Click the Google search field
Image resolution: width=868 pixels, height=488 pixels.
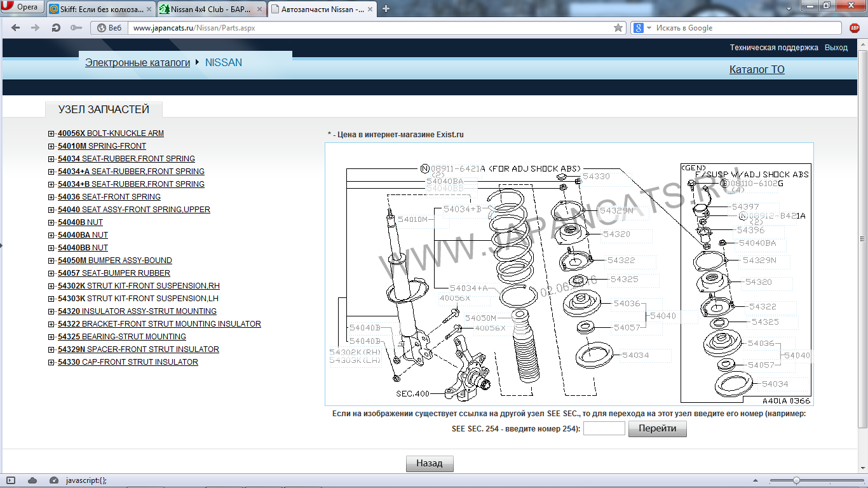[x=748, y=28]
